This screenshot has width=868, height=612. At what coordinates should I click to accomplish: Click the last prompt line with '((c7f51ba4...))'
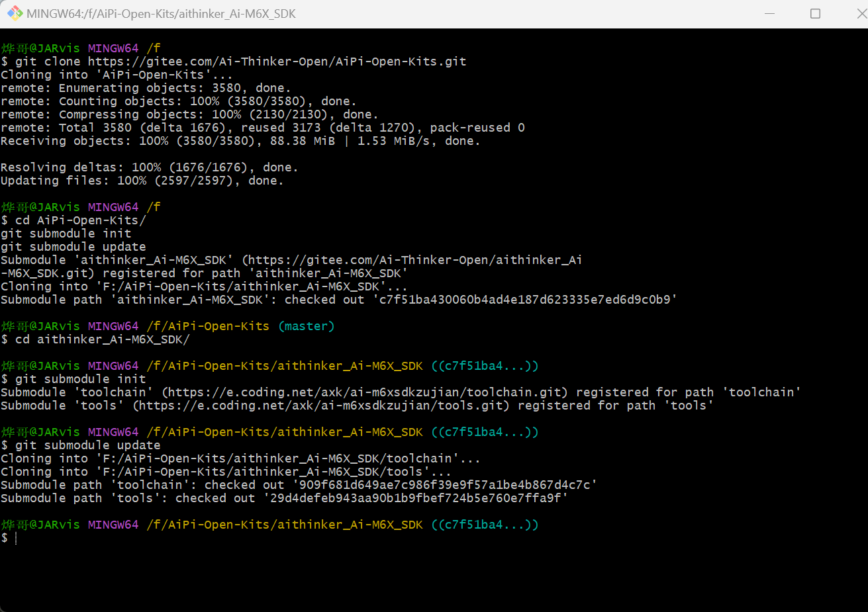(270, 525)
